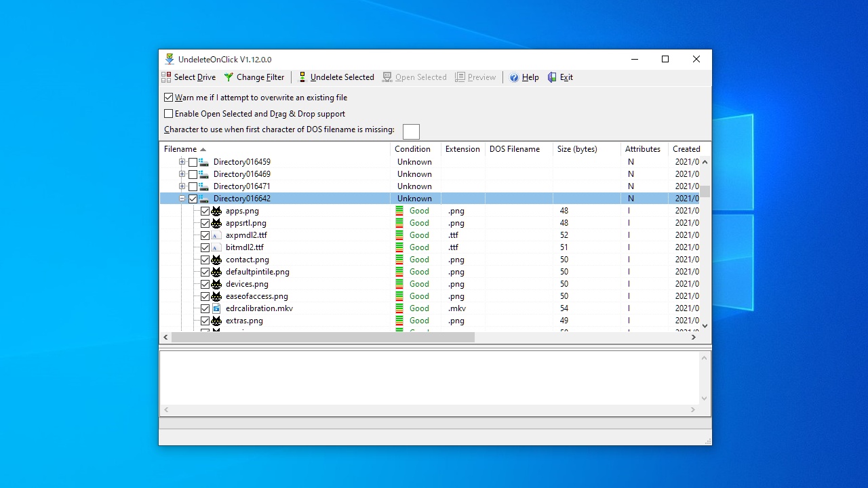Sort by the Filename column header
The height and width of the screenshot is (488, 868).
(x=275, y=149)
